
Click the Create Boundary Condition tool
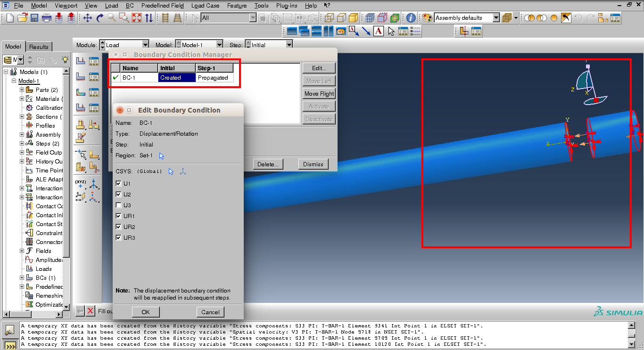[81, 77]
